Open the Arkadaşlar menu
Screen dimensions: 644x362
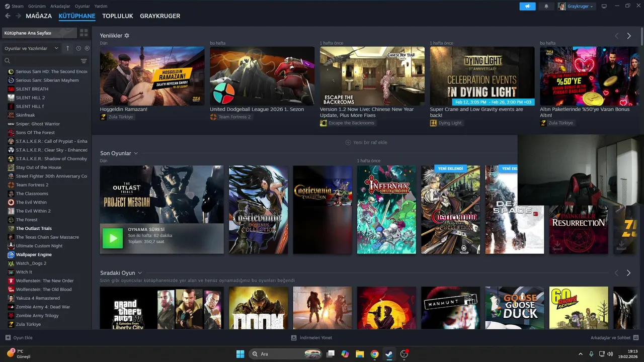point(60,6)
